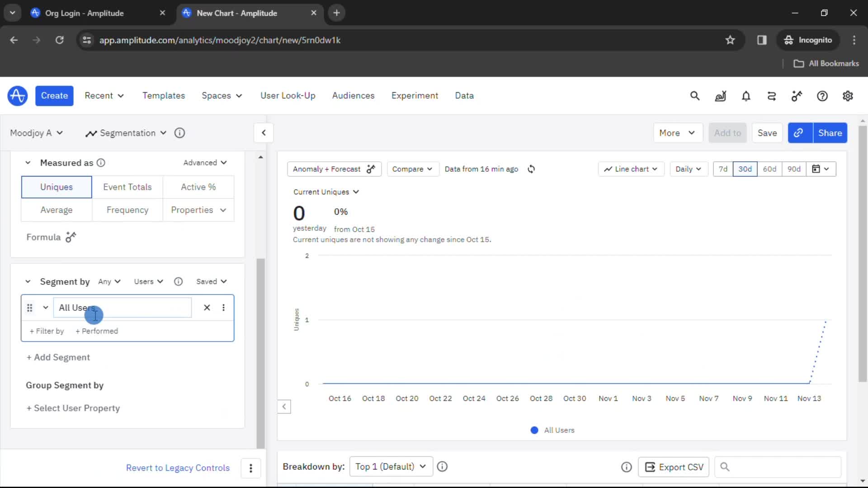Image resolution: width=868 pixels, height=488 pixels.
Task: Toggle the Event Totals measurement type
Action: point(127,187)
